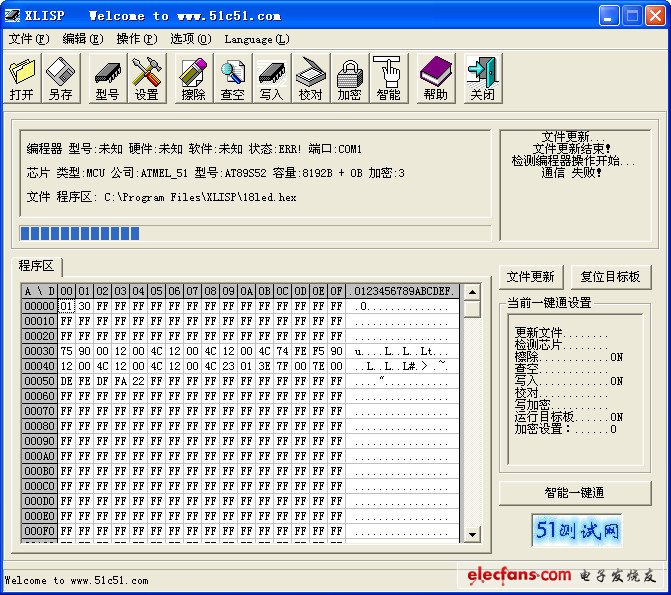Open the 操作(P) menu
671x595 pixels.
136,39
